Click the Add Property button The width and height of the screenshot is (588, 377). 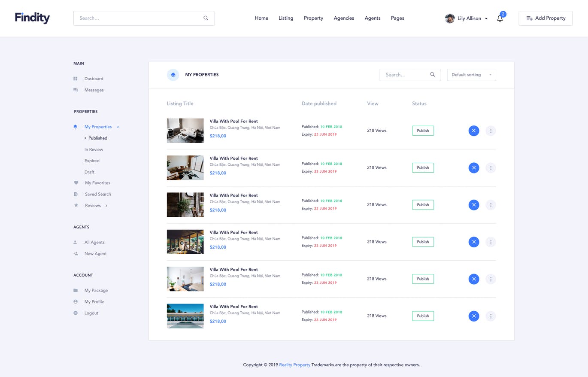pyautogui.click(x=545, y=18)
